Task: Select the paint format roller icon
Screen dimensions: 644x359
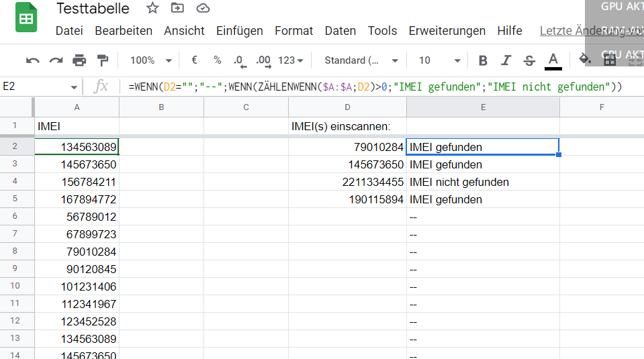Action: pos(102,60)
